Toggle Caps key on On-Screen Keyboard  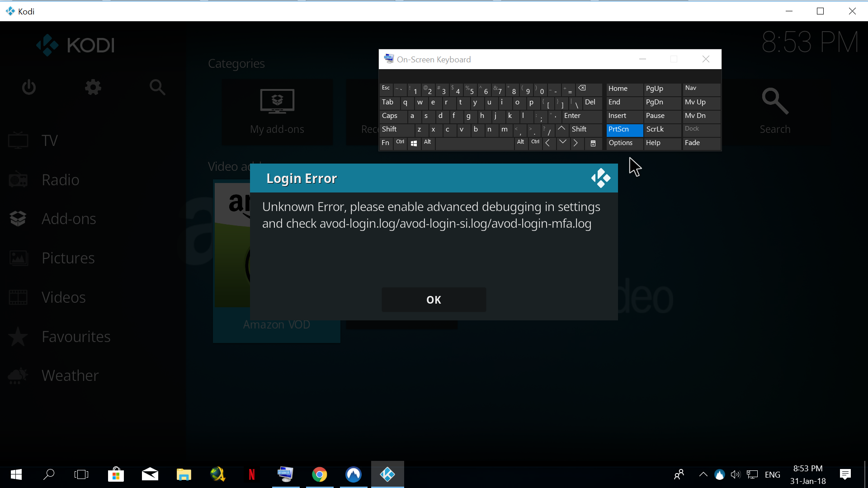(x=392, y=116)
